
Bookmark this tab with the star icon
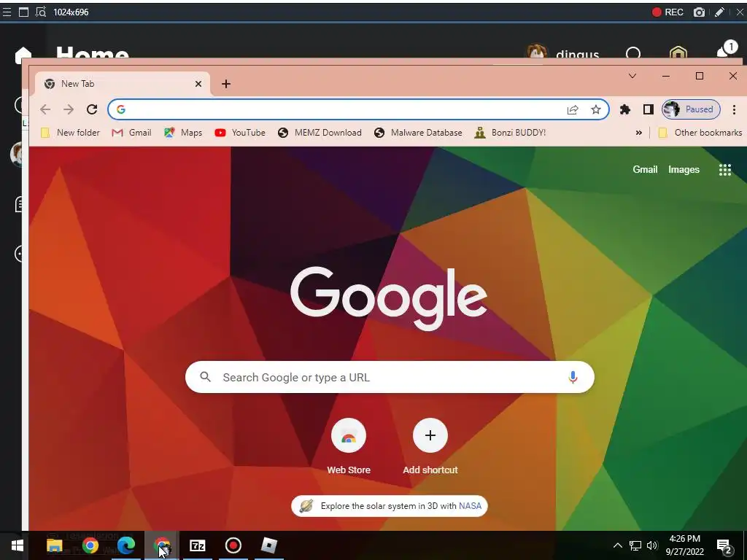pos(596,109)
